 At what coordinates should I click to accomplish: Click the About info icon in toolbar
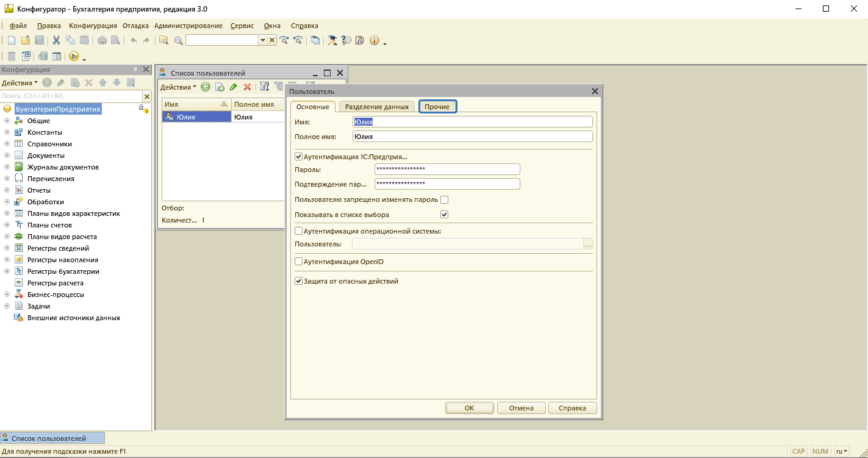click(374, 40)
